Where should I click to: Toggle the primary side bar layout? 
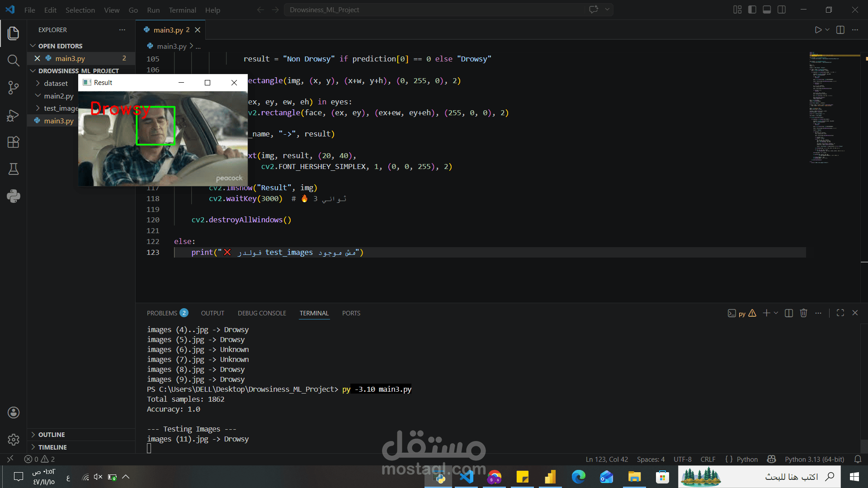pyautogui.click(x=752, y=9)
